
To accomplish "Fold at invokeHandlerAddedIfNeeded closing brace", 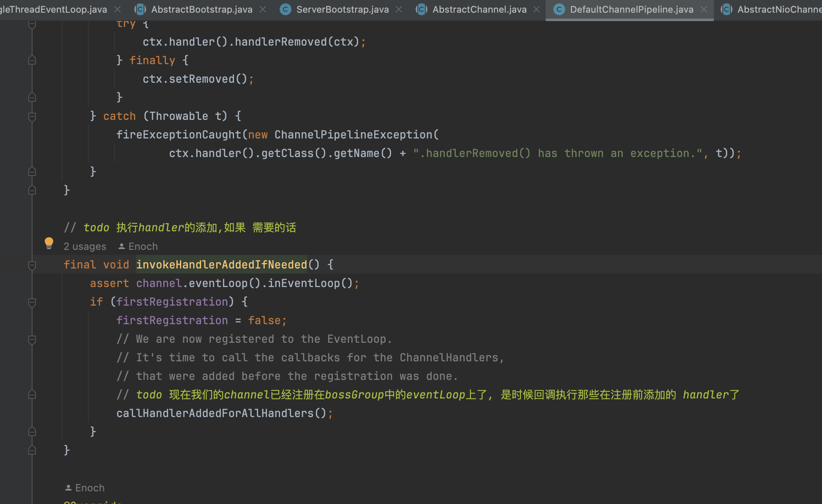I will tap(32, 450).
